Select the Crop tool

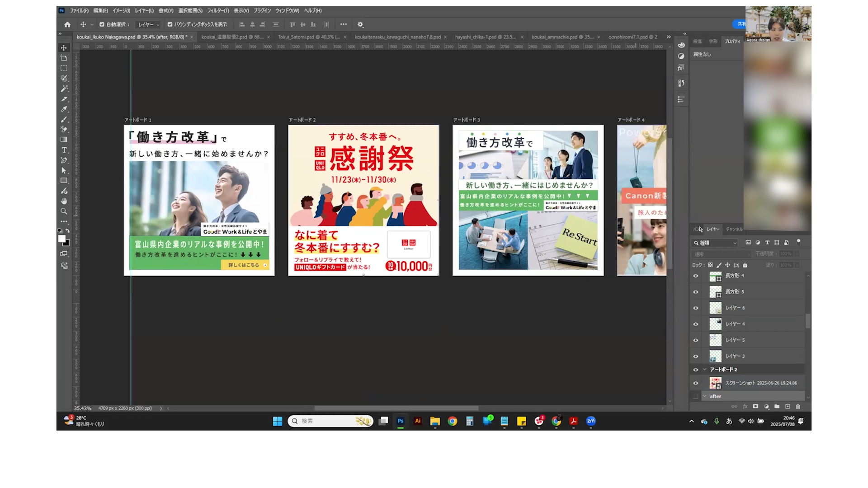[x=64, y=58]
